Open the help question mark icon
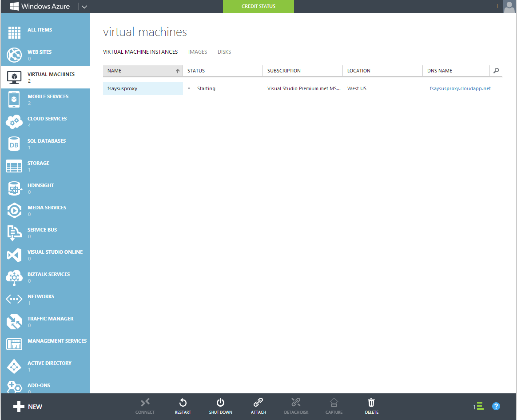This screenshot has height=420, width=517. [496, 406]
